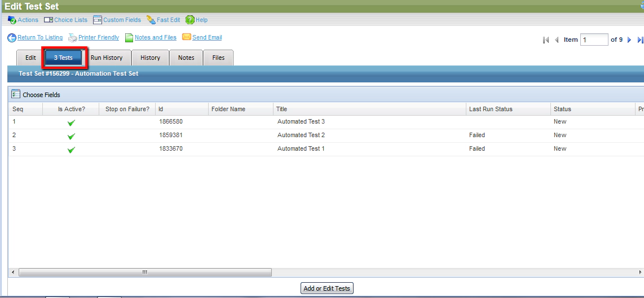644x298 pixels.
Task: Click the Printer Friendly printer icon
Action: [73, 38]
